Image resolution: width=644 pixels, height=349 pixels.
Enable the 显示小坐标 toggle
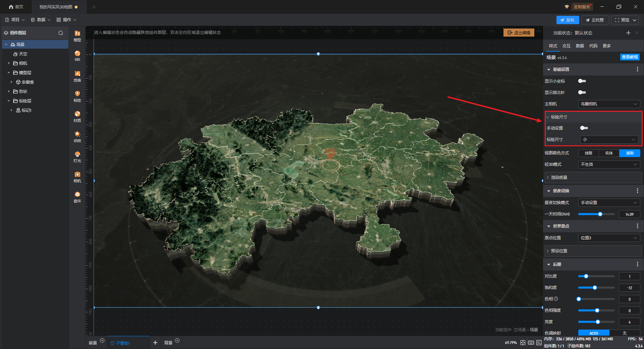[x=582, y=81]
